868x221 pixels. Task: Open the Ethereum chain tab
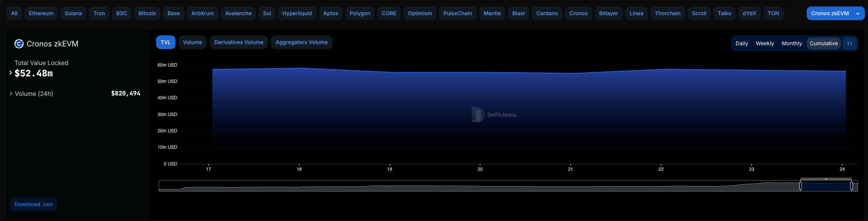[41, 13]
